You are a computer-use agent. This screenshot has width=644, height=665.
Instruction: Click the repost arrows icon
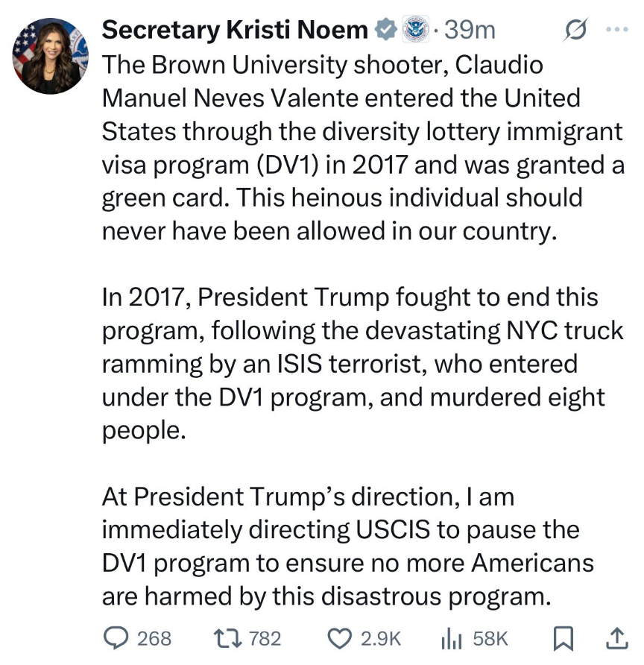[225, 638]
